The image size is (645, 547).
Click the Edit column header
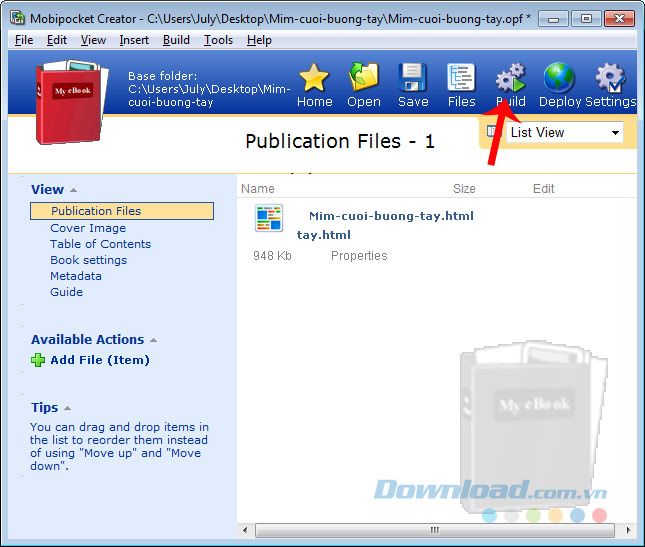click(543, 189)
